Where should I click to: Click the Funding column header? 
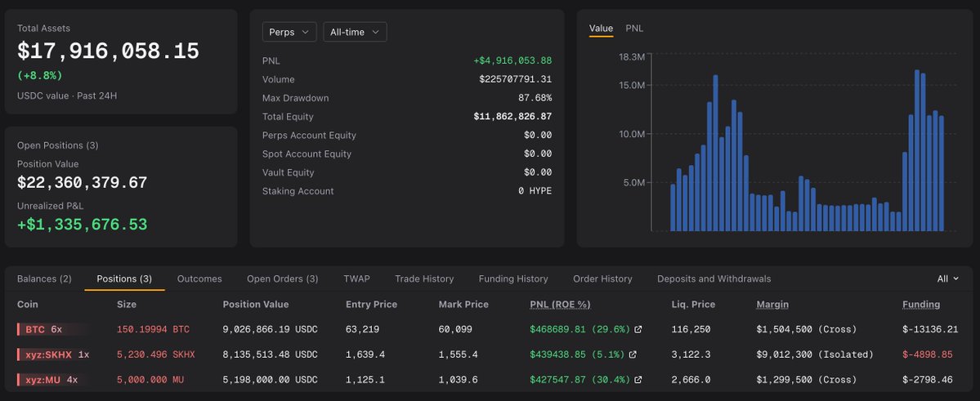920,304
